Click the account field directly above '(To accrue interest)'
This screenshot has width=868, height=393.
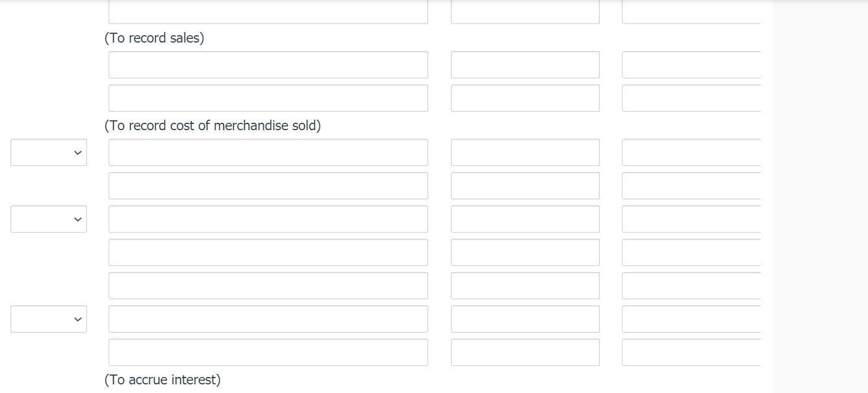click(x=268, y=352)
